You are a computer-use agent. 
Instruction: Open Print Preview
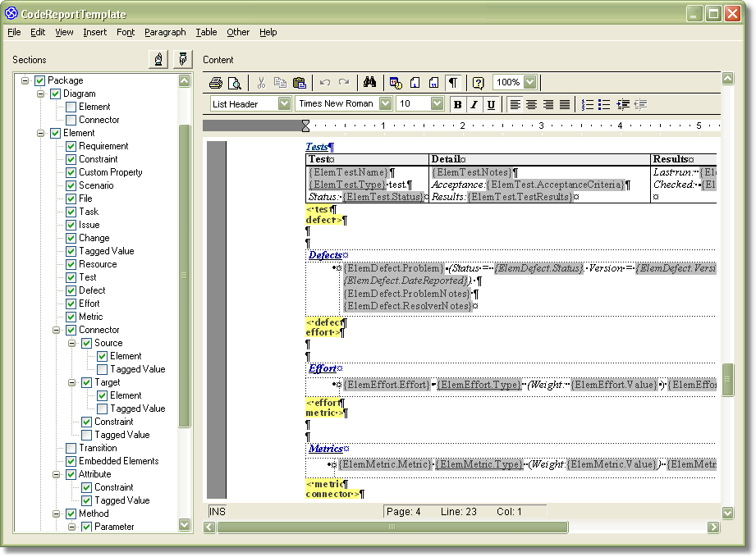coord(234,82)
